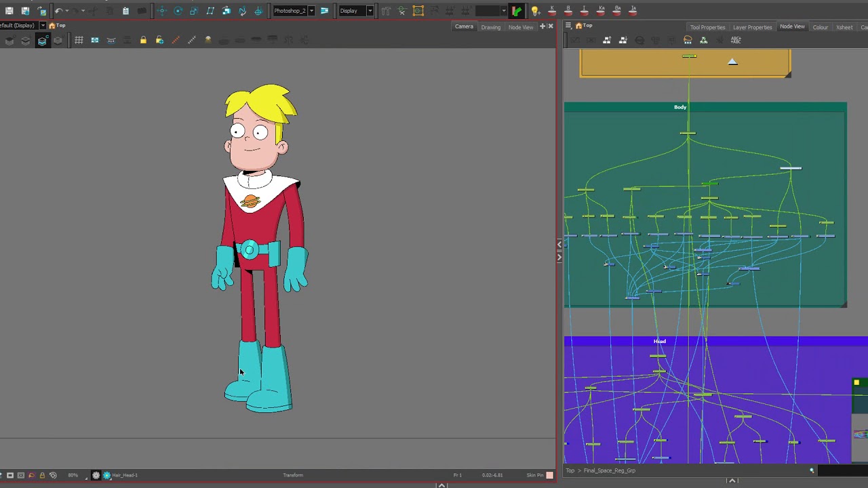The image size is (868, 488).
Task: Click Top breadcrumb in Node View panel
Action: pos(588,26)
